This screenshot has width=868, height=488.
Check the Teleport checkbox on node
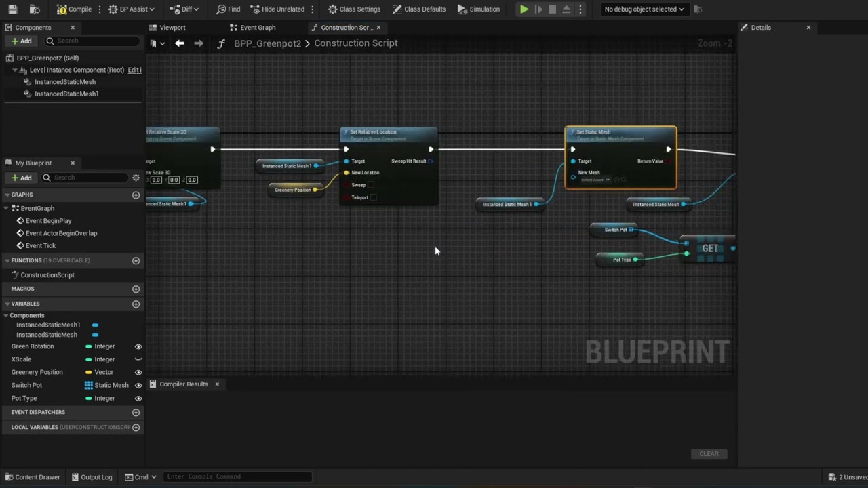pyautogui.click(x=373, y=197)
